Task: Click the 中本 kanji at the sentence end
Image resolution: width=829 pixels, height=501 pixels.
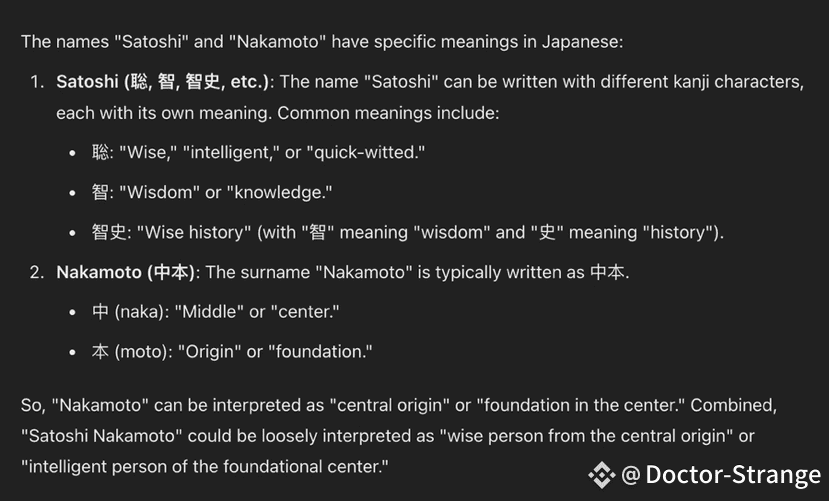Action: tap(606, 272)
